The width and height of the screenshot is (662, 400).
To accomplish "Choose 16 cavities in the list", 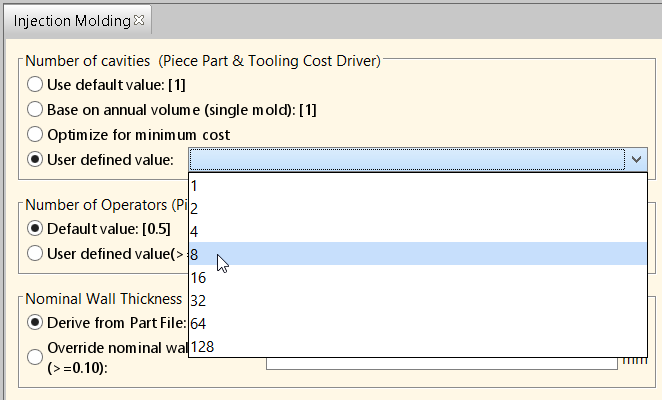I will pos(418,277).
